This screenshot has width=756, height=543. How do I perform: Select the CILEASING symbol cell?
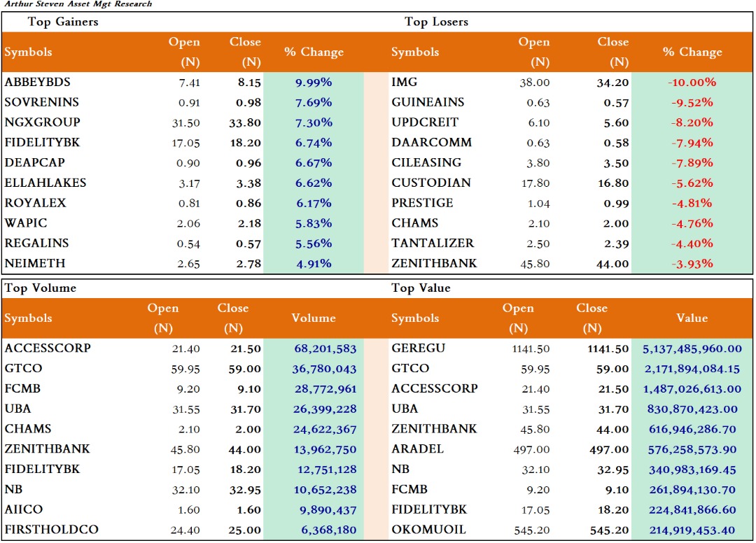tap(426, 163)
